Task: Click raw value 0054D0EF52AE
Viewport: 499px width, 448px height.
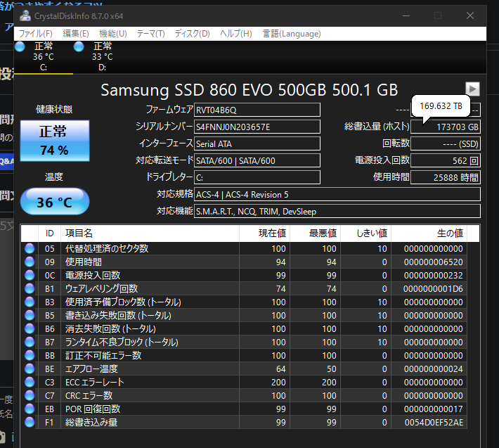Action: [x=434, y=422]
